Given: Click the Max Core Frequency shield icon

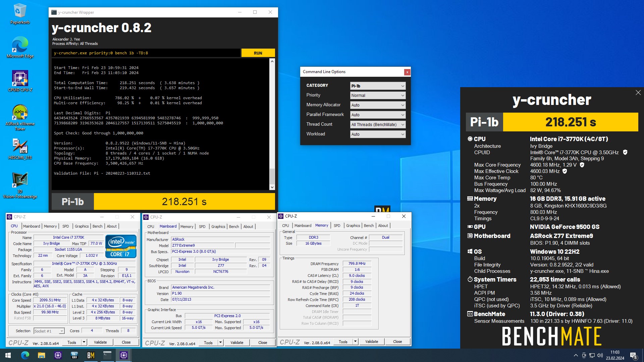Looking at the screenshot, I should point(582,165).
